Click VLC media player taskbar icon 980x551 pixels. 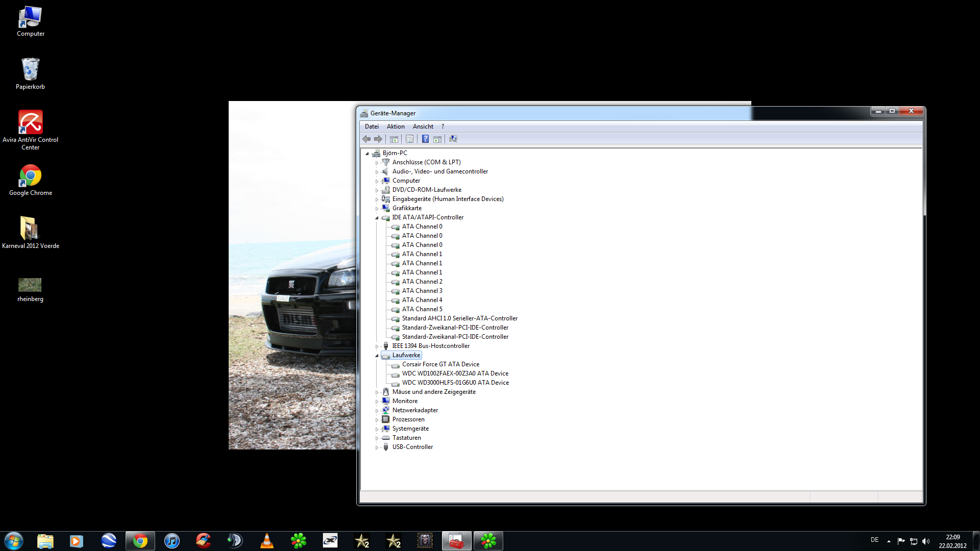click(267, 541)
